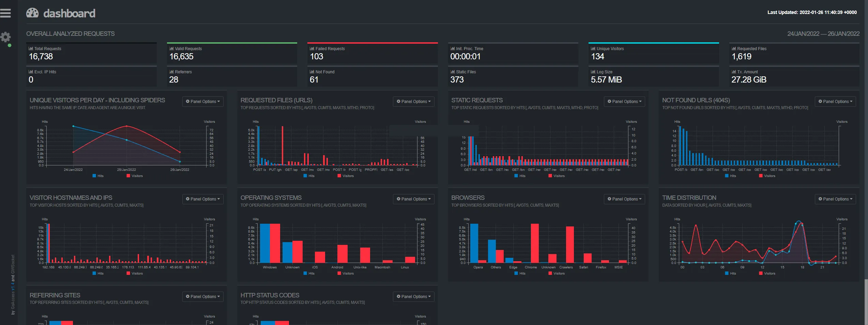The height and width of the screenshot is (325, 868).
Task: Click the Total Requests chart icon
Action: [31, 48]
